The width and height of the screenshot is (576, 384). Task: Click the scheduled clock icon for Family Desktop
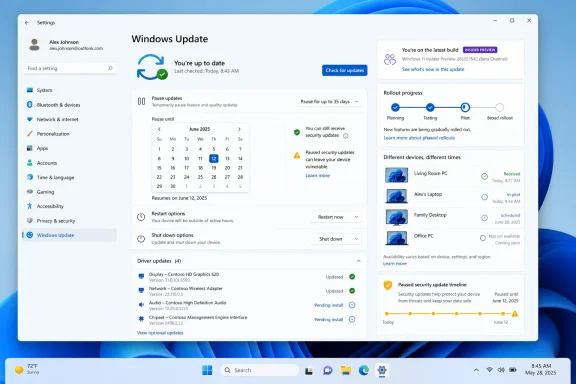tap(485, 218)
